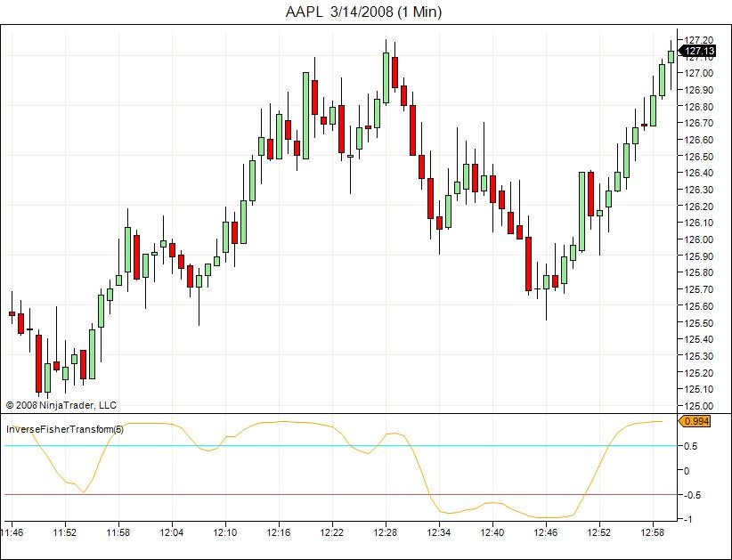The width and height of the screenshot is (732, 560).
Task: Click the 126.40 price axis label
Action: click(x=698, y=173)
